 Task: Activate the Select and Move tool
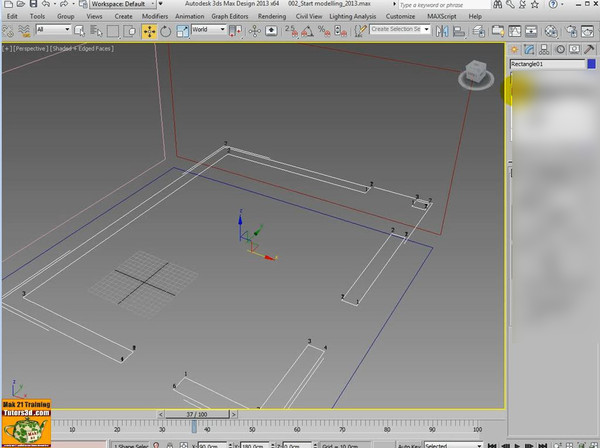149,31
